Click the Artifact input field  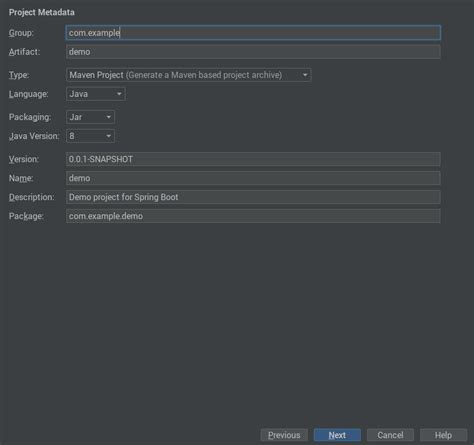pyautogui.click(x=253, y=52)
